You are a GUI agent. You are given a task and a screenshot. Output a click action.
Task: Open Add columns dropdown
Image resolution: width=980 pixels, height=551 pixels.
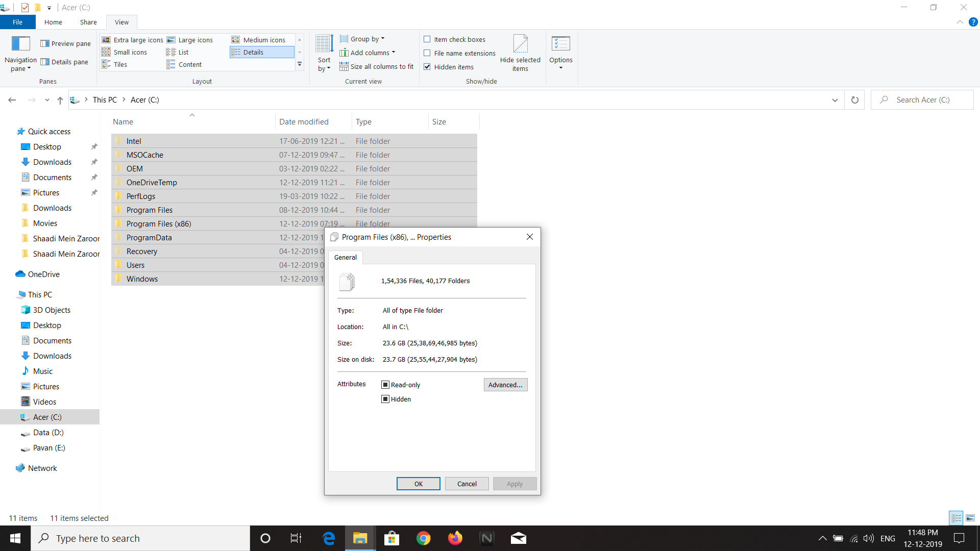click(x=367, y=53)
